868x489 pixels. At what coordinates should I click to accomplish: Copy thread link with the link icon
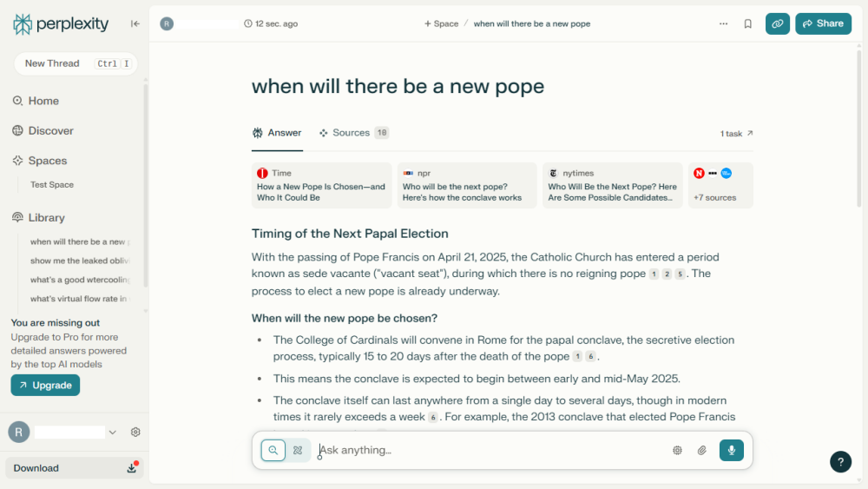[x=777, y=24]
